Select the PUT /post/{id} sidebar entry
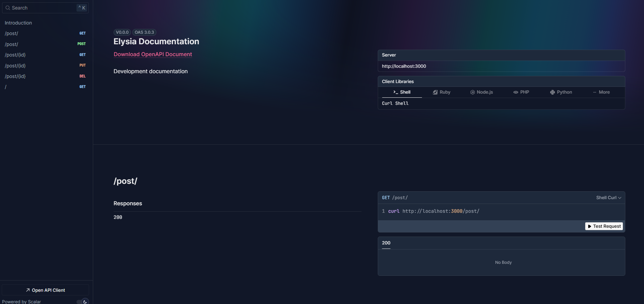The height and width of the screenshot is (304, 644). click(45, 66)
